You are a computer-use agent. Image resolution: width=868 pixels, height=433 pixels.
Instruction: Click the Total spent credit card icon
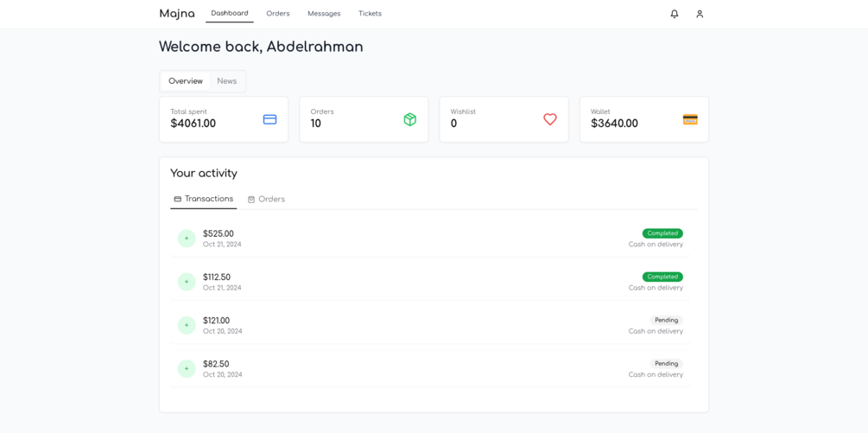point(269,119)
